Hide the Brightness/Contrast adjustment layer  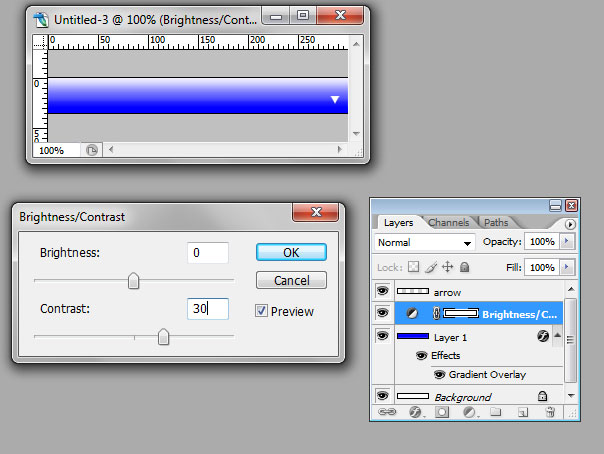point(383,313)
